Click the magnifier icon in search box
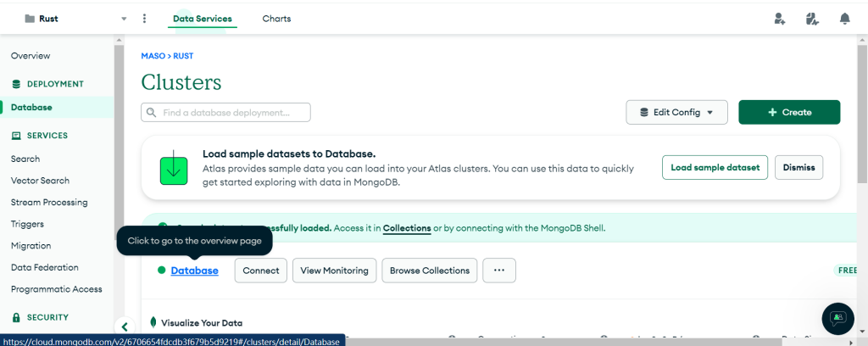868x346 pixels. coord(151,113)
